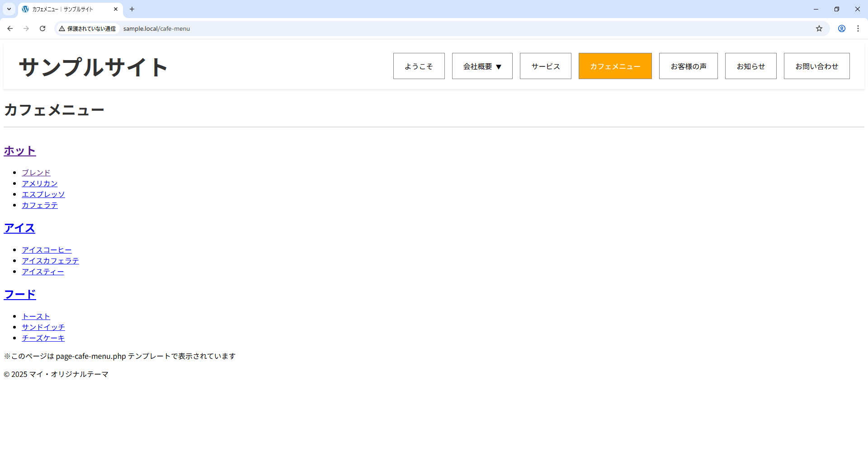
Task: Open the アイス category heading link
Action: point(19,228)
